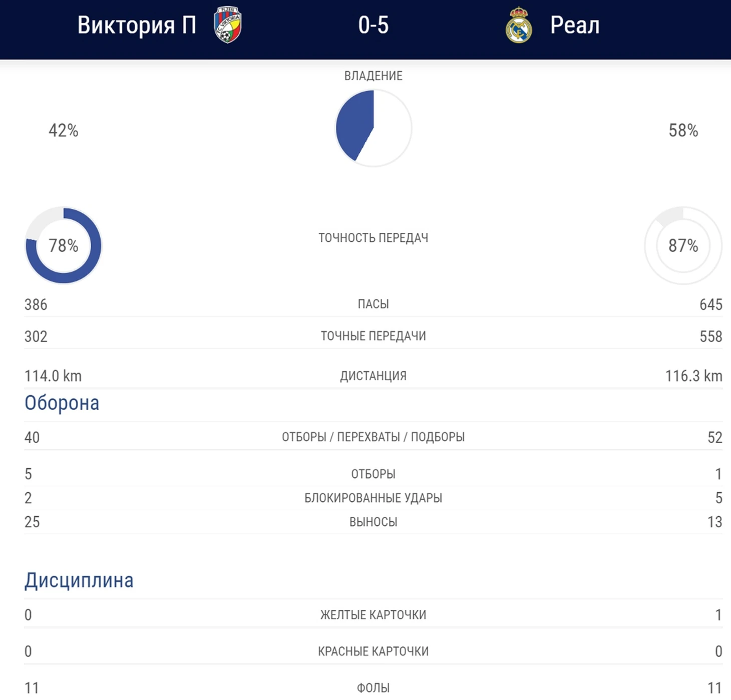Select the Оборона section heading
The width and height of the screenshot is (731, 700).
(62, 403)
